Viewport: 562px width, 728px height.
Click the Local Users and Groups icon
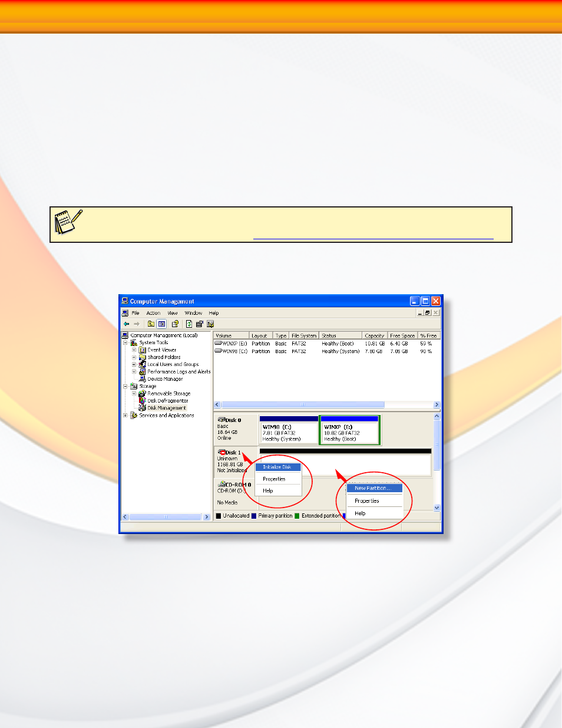[x=143, y=364]
